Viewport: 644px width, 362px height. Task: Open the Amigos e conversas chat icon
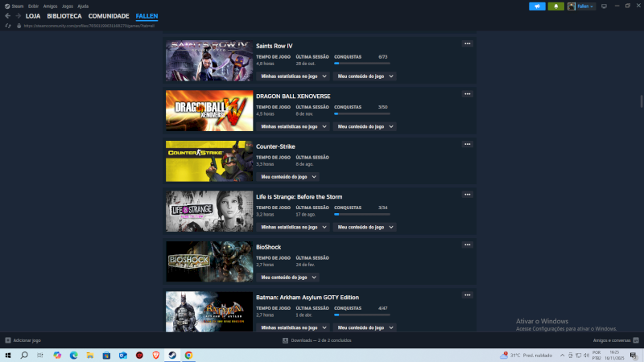click(636, 340)
